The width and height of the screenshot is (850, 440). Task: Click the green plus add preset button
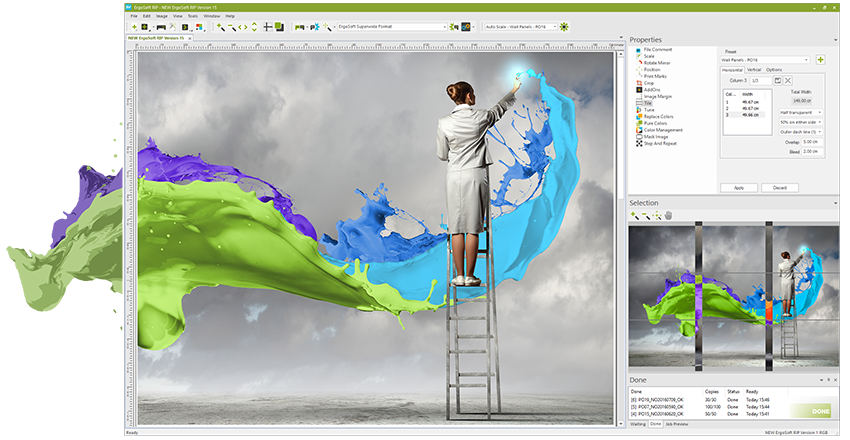(x=820, y=60)
